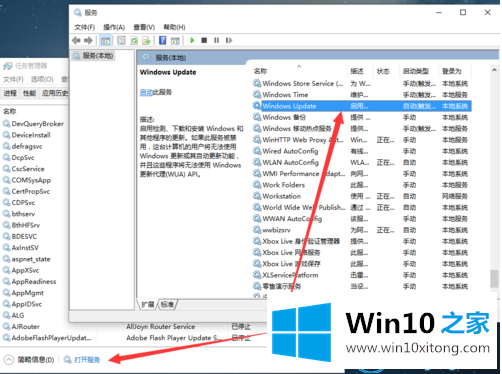502x374 pixels.
Task: Select the Windows Time service
Action: [x=362, y=95]
